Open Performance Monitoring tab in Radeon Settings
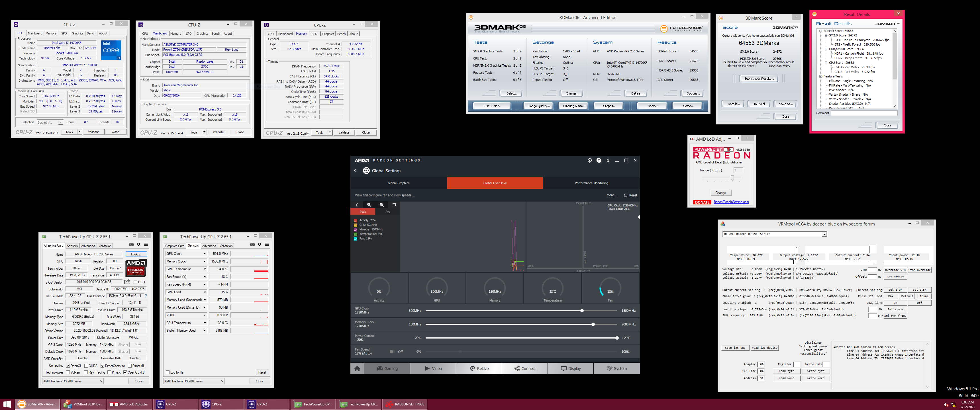 coord(591,183)
